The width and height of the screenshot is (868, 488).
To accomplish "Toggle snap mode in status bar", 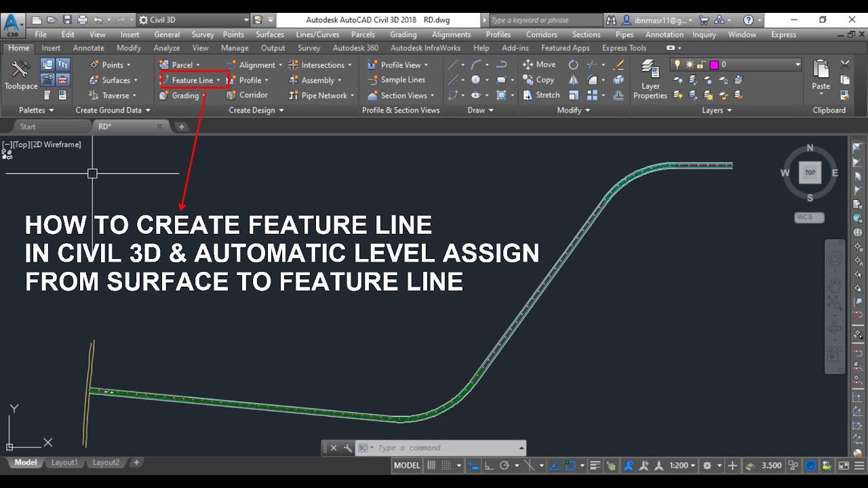I will click(x=447, y=466).
